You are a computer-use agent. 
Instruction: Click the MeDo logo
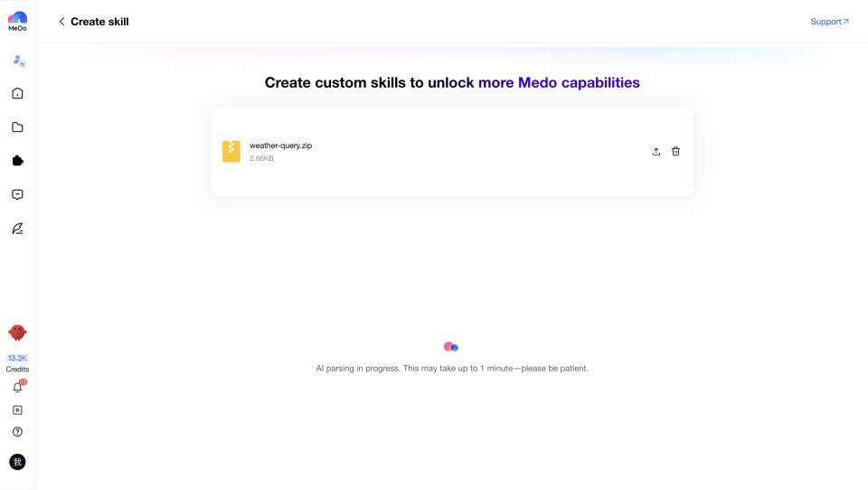point(17,21)
